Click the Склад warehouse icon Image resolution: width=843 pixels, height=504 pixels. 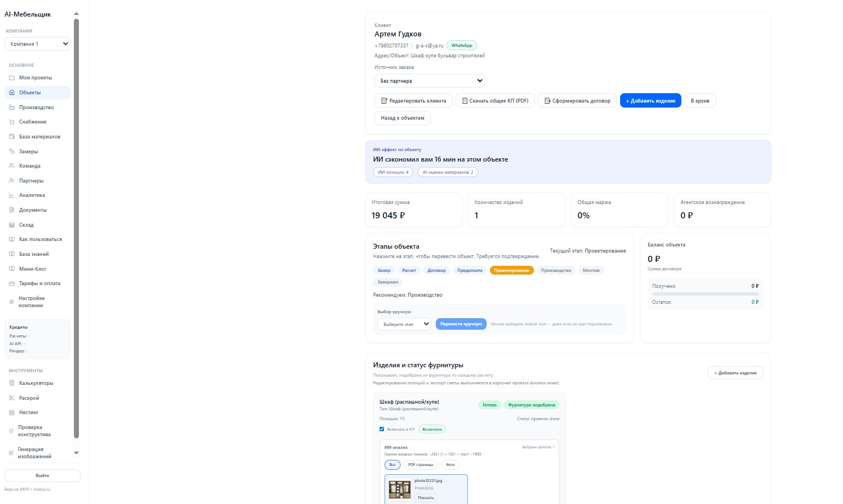[x=12, y=225]
